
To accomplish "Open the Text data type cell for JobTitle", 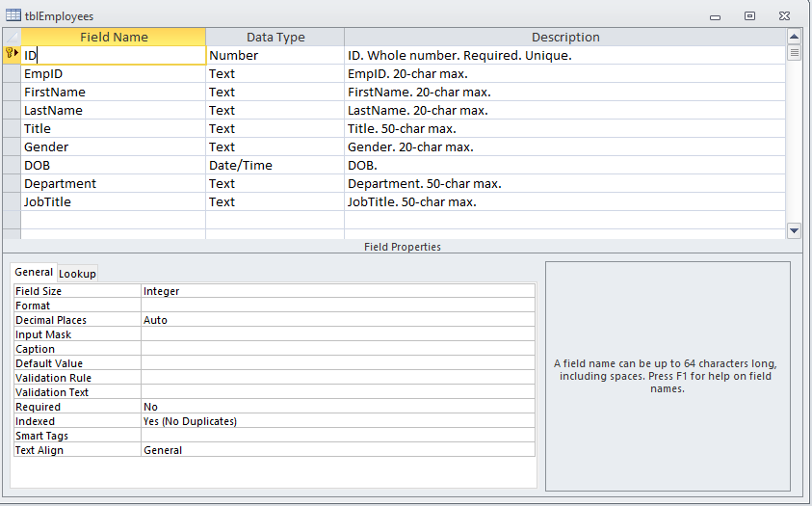I will click(275, 202).
